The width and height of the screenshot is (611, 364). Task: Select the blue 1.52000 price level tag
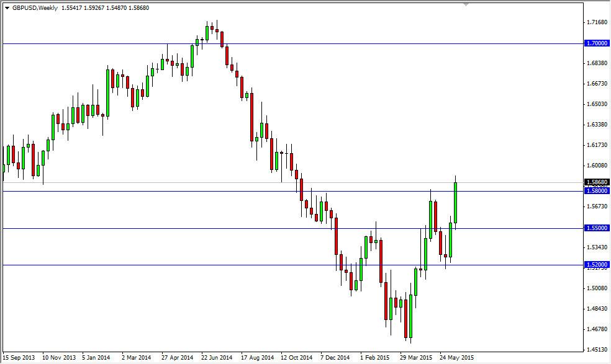click(597, 265)
